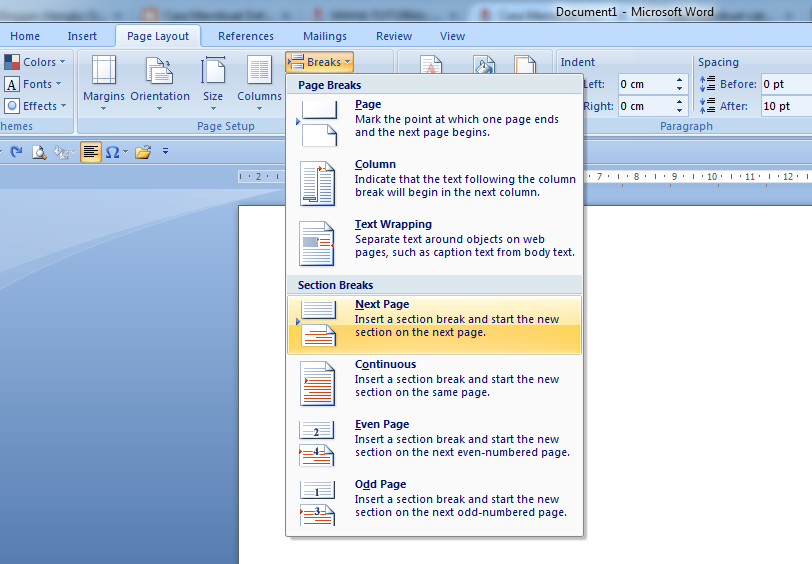Viewport: 812px width, 564px height.
Task: Click the Even Page section icon
Action: (316, 443)
